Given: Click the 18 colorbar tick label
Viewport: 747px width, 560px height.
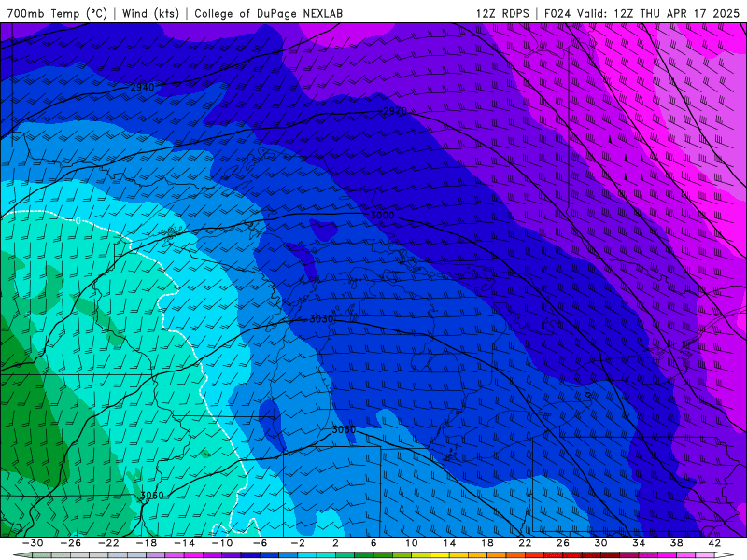Looking at the screenshot, I should tap(486, 543).
